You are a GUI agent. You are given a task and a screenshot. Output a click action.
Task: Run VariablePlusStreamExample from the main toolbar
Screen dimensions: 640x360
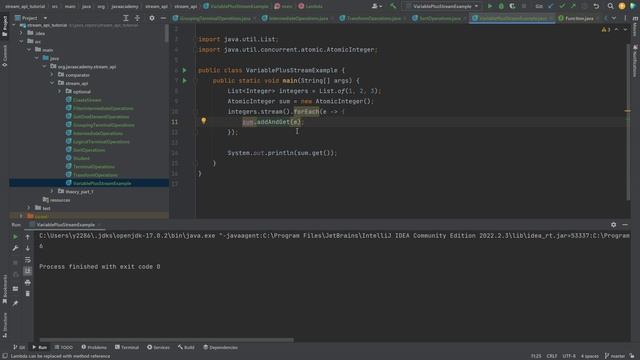point(490,6)
